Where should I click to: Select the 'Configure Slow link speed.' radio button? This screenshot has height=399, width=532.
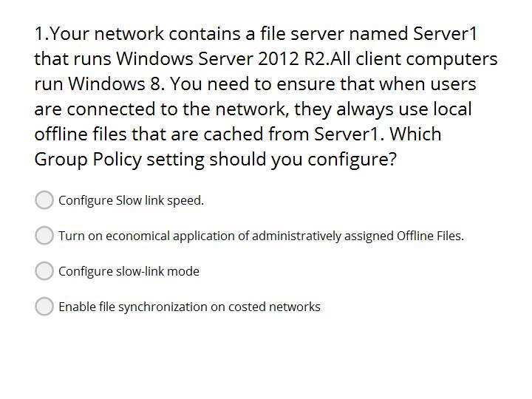[44, 200]
